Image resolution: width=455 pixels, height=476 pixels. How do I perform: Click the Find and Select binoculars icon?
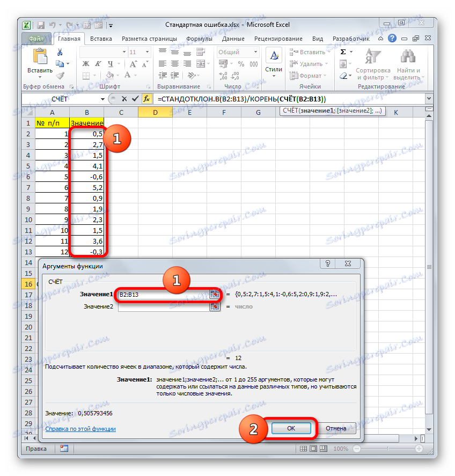pyautogui.click(x=408, y=56)
